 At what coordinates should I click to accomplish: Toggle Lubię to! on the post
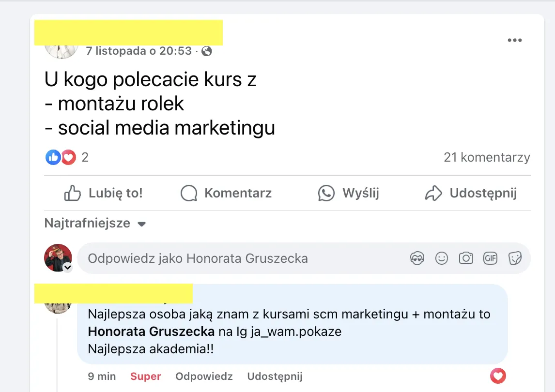[x=103, y=193]
